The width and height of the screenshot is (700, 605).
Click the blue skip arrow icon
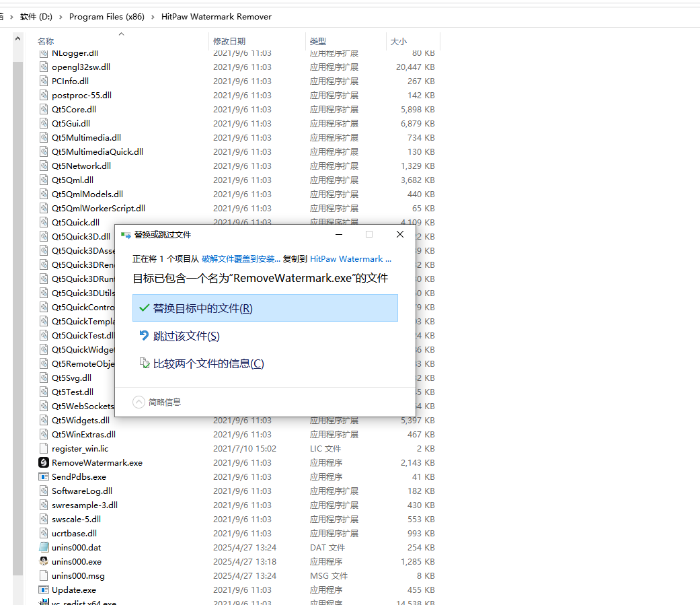144,336
